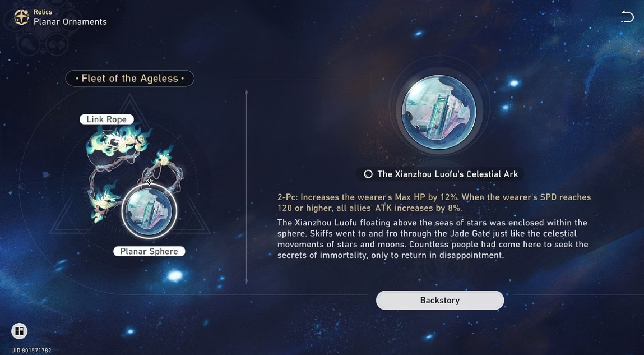The image size is (644, 355).
Task: Click the golden 2-Pc set effect text
Action: pos(434,202)
